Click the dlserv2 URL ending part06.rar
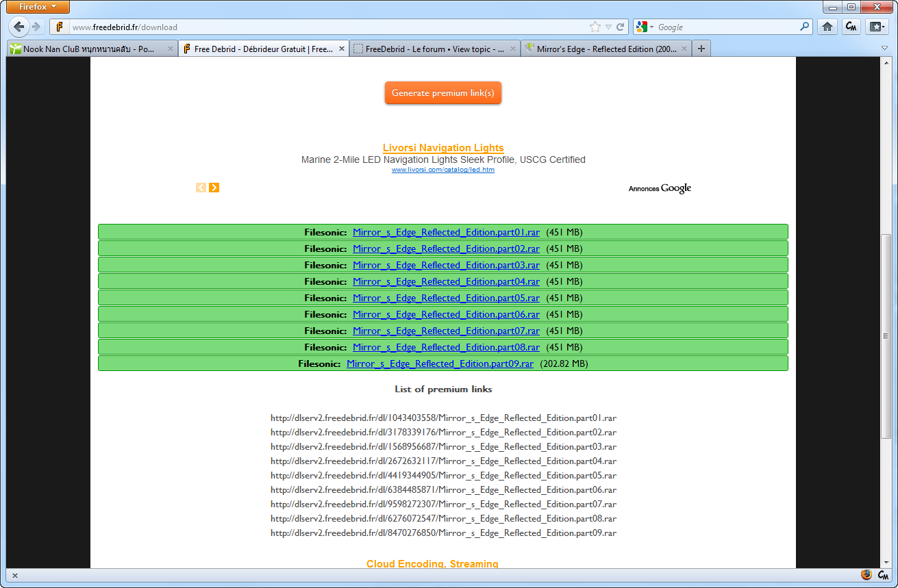This screenshot has height=588, width=898. coord(443,489)
